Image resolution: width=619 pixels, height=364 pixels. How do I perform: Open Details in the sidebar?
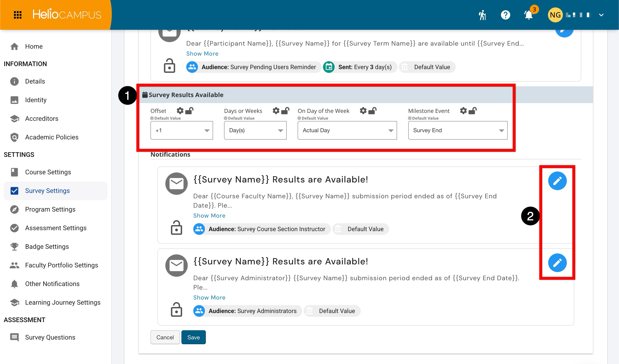coord(55,81)
